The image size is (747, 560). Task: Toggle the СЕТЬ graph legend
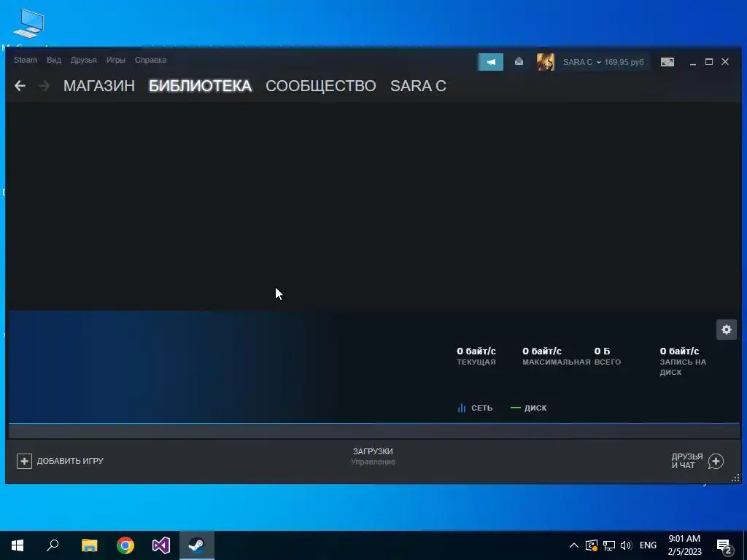(475, 408)
